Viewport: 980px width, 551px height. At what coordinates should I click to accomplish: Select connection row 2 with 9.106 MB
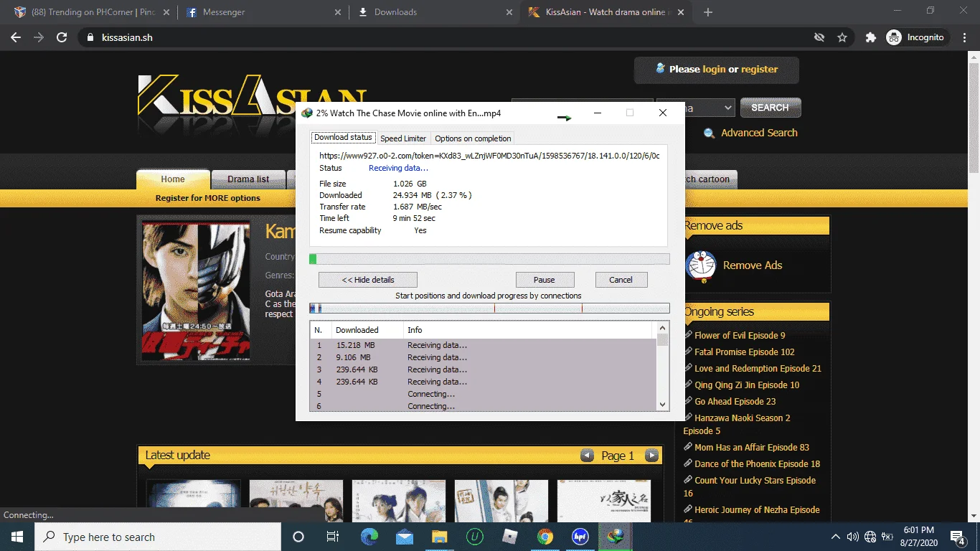click(484, 357)
